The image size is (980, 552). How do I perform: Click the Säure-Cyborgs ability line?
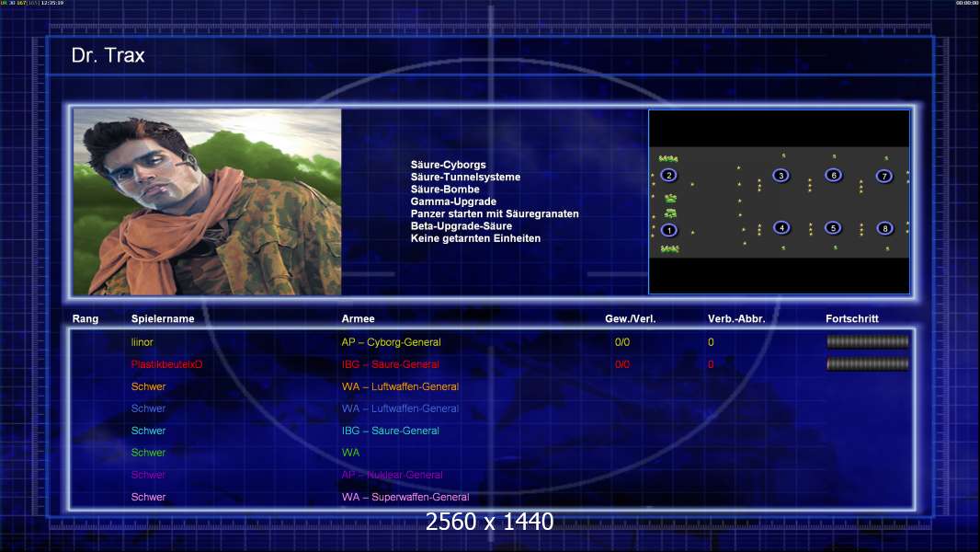(x=448, y=165)
